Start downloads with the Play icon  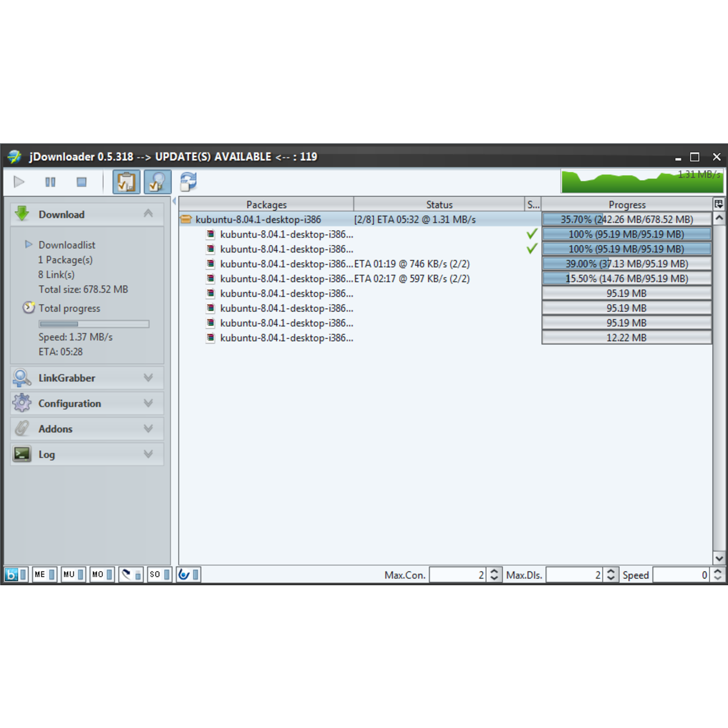click(x=19, y=181)
